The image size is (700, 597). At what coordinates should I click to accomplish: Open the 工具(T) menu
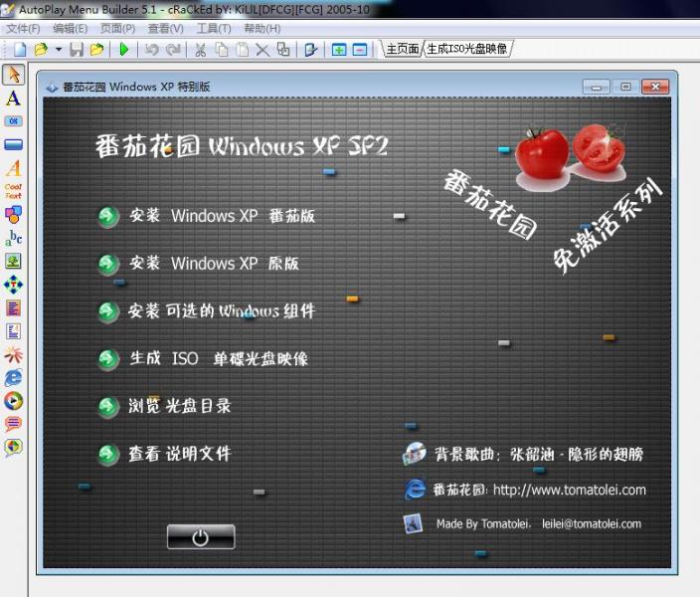coord(214,29)
